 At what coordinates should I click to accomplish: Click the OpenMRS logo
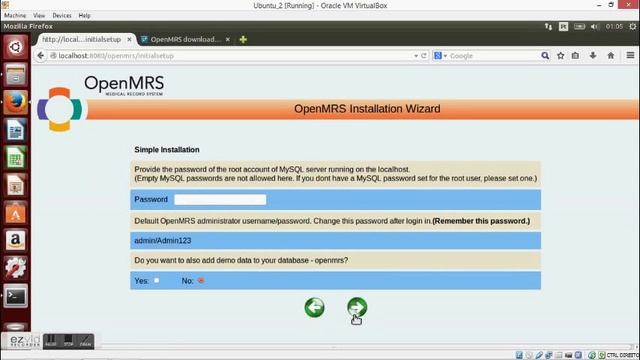click(x=101, y=103)
